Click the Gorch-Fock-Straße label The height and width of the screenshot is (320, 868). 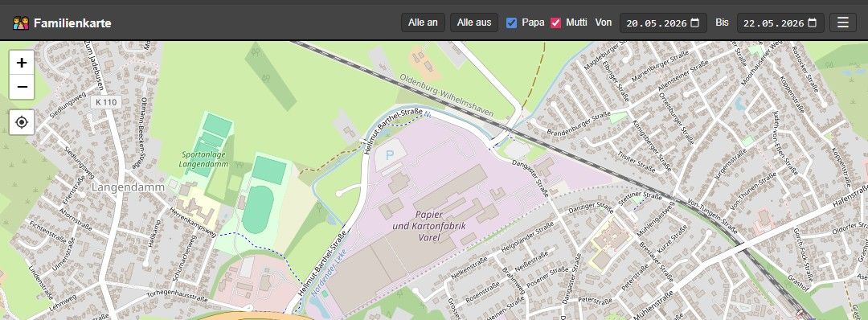[803, 255]
